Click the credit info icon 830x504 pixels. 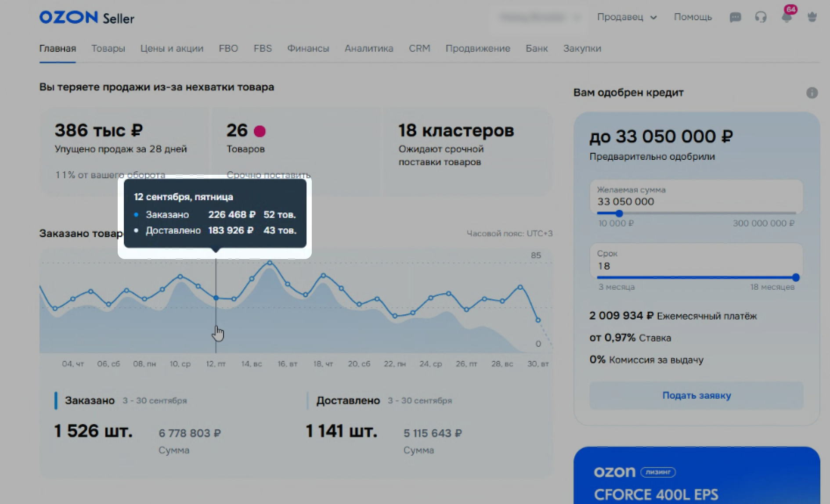(x=812, y=93)
